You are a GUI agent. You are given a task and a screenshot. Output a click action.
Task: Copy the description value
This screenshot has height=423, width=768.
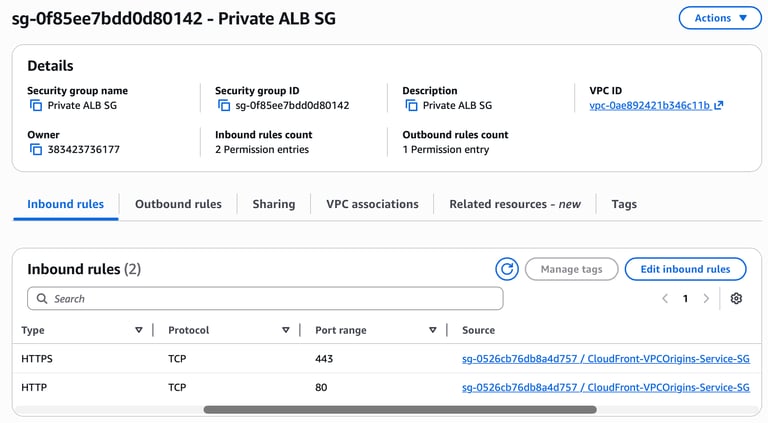(411, 105)
